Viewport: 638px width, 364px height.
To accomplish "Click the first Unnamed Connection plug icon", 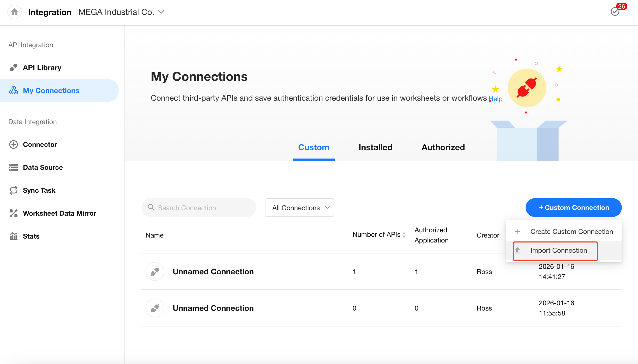I will pyautogui.click(x=155, y=272).
